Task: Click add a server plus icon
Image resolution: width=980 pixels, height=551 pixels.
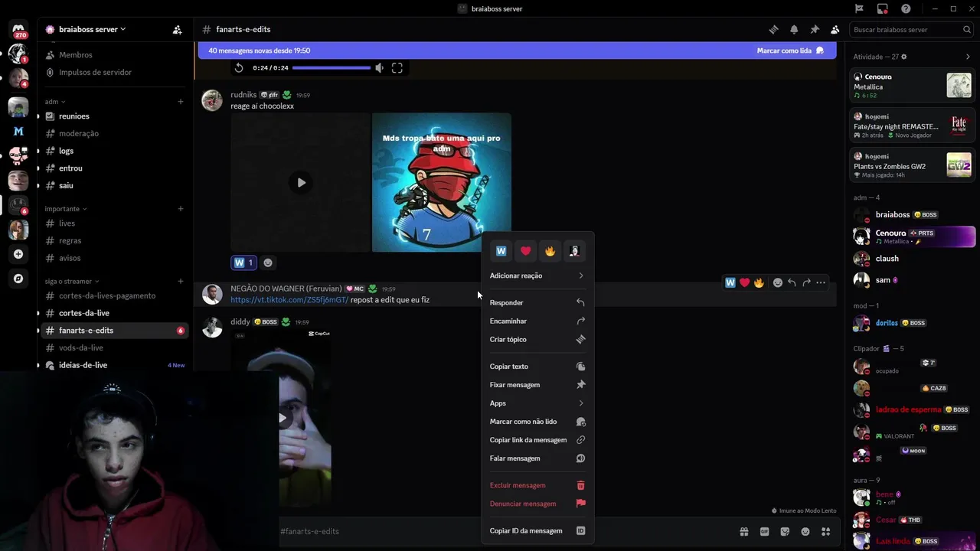Action: [18, 254]
